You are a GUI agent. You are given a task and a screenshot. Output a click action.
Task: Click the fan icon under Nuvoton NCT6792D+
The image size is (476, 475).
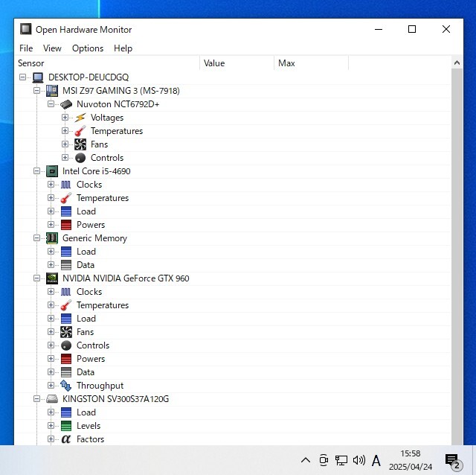[x=80, y=144]
